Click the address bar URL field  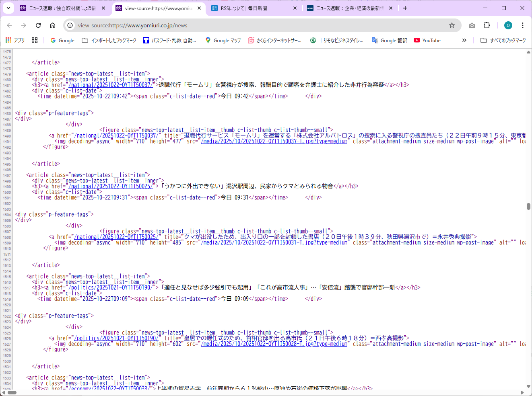pyautogui.click(x=258, y=25)
